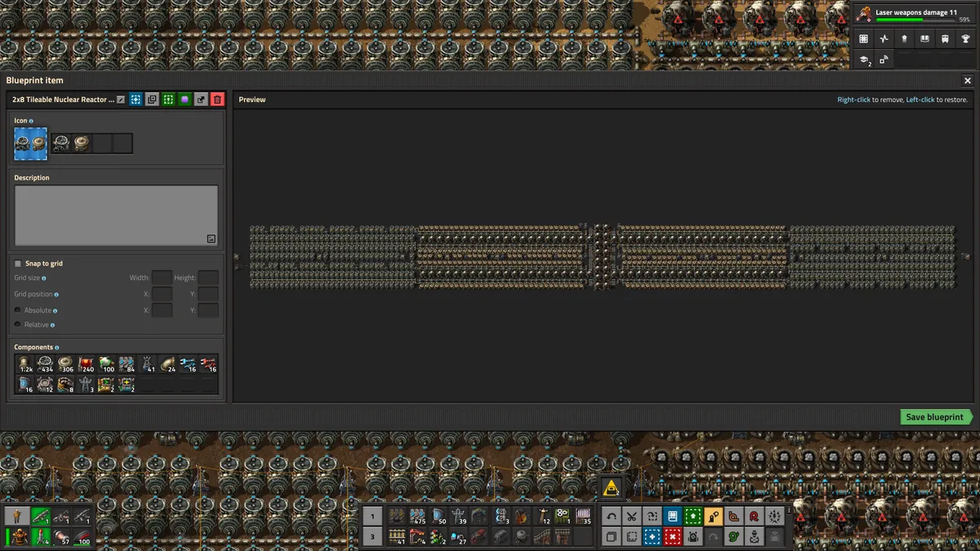
Task: Click the component with count 84
Action: click(127, 364)
